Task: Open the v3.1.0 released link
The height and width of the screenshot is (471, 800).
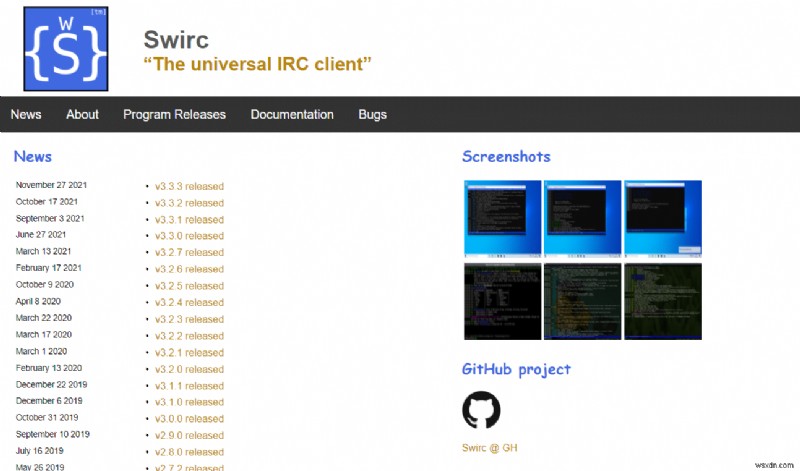Action: click(x=189, y=402)
